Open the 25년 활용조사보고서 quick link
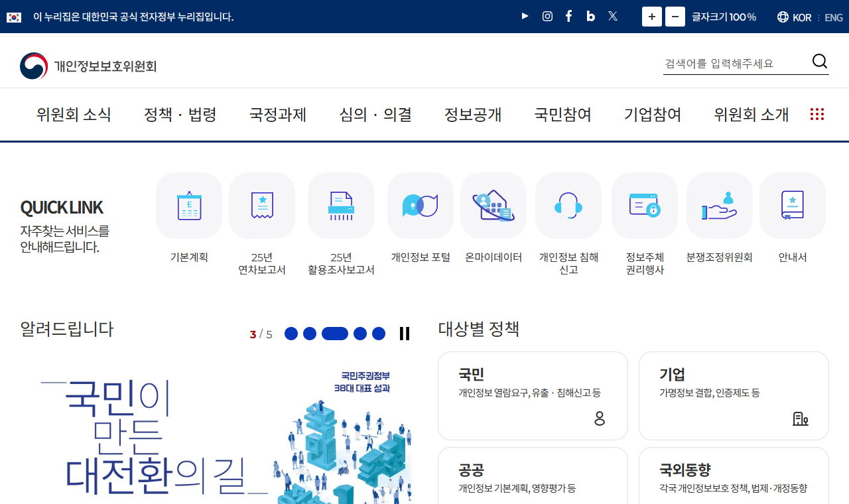849x504 pixels. (x=341, y=224)
